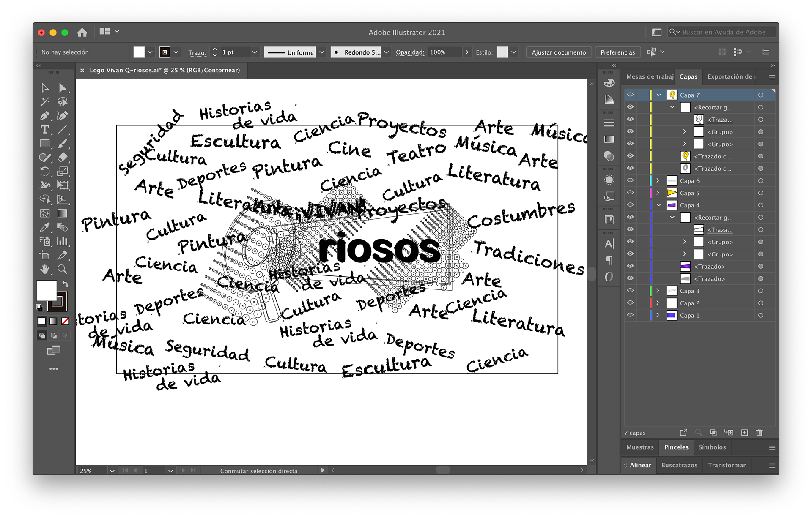Select the Direct Selection tool

pos(63,88)
